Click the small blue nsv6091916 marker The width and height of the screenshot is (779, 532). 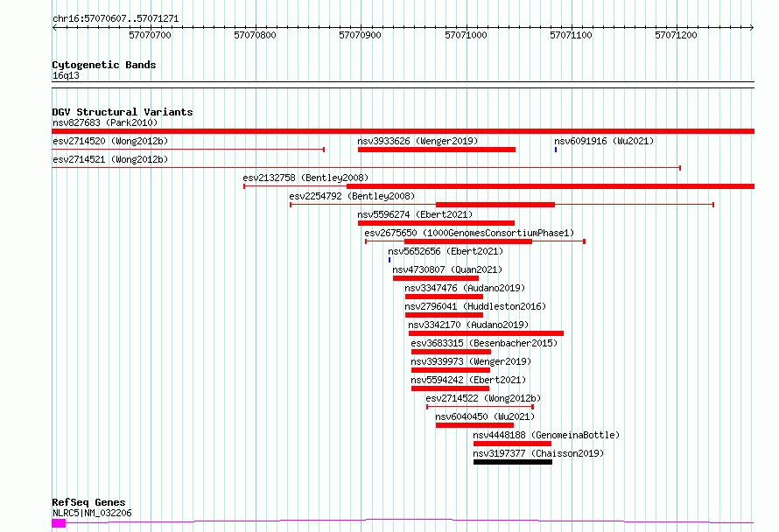556,150
